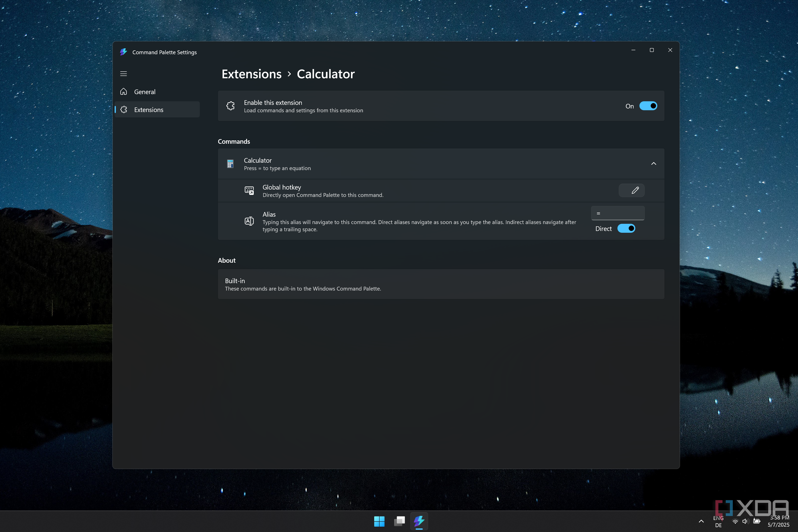Click the Command Palette taskbar icon

pos(419,522)
